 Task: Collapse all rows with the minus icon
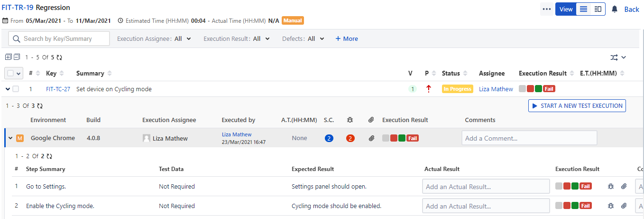pos(17,57)
